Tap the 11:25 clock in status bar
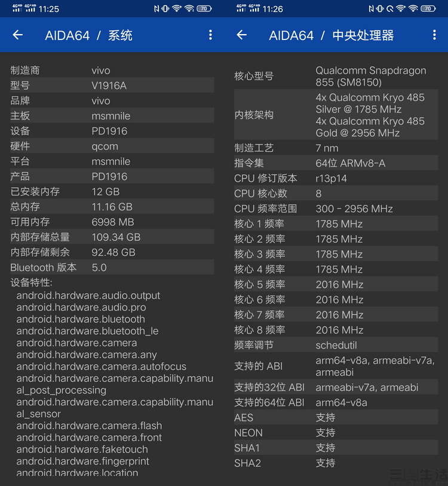The image size is (448, 486). pyautogui.click(x=48, y=9)
